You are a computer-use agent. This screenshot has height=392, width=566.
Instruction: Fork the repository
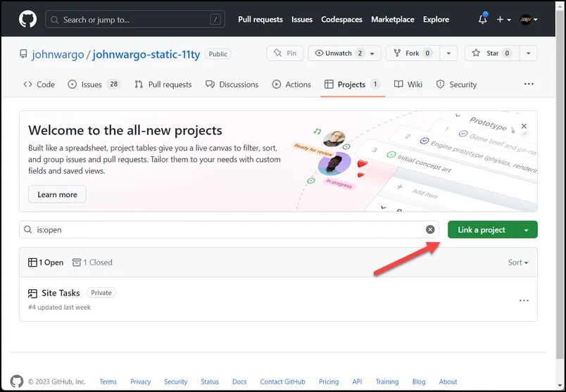pyautogui.click(x=413, y=53)
